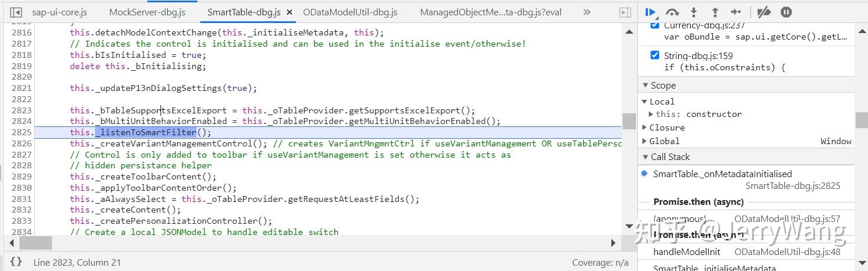Click the 'Window' value of Global scope
This screenshot has width=868, height=271.
point(836,141)
